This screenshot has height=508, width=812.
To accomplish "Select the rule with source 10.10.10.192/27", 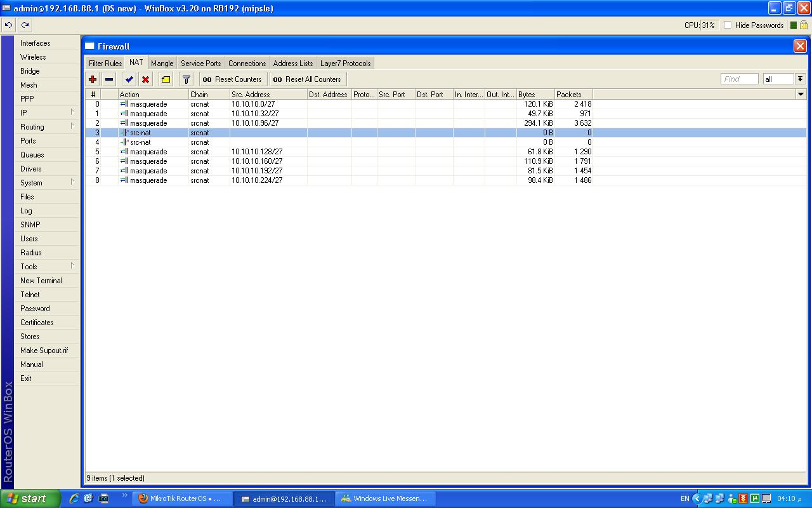I will coord(446,171).
